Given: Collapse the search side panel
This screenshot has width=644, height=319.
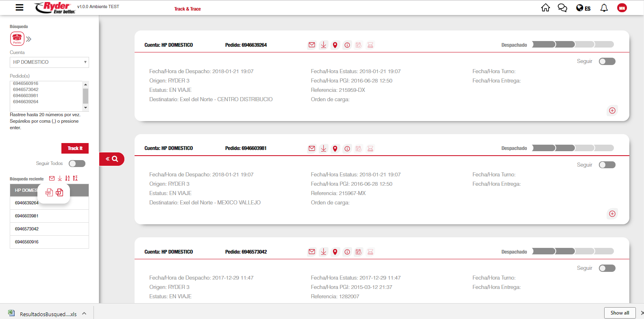Looking at the screenshot, I should tap(111, 159).
